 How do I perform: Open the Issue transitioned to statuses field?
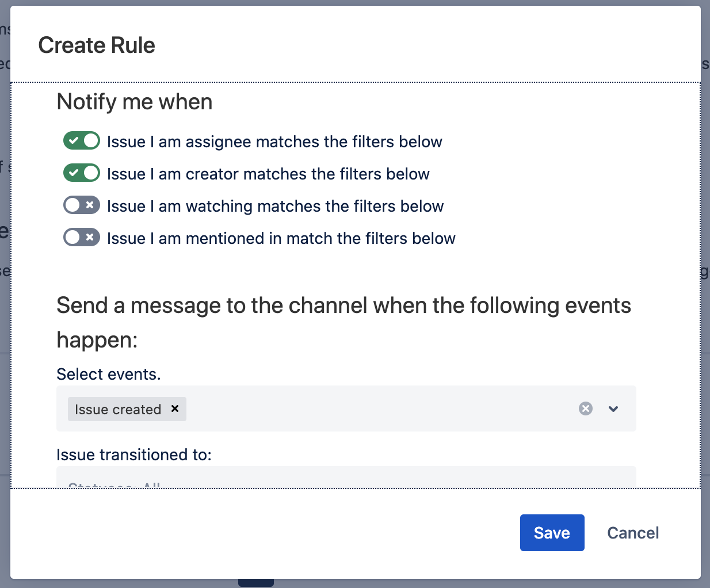click(x=345, y=478)
